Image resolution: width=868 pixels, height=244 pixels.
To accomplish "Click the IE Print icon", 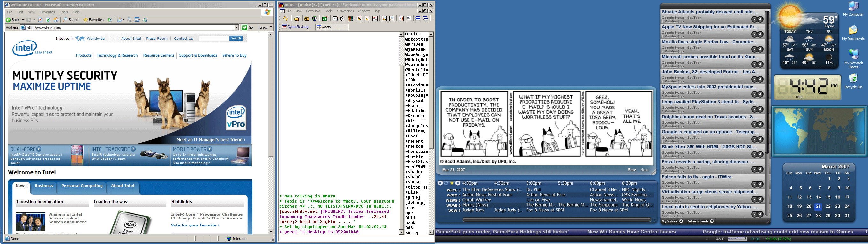I will coord(129,20).
